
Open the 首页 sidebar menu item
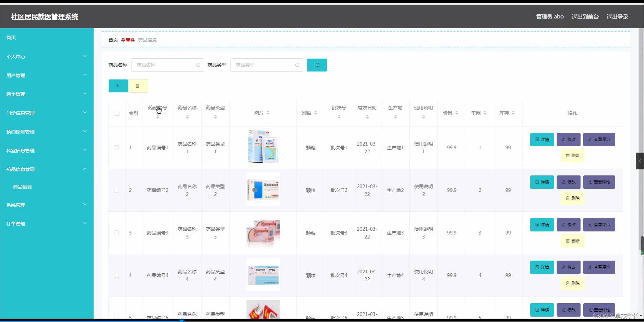coord(11,37)
